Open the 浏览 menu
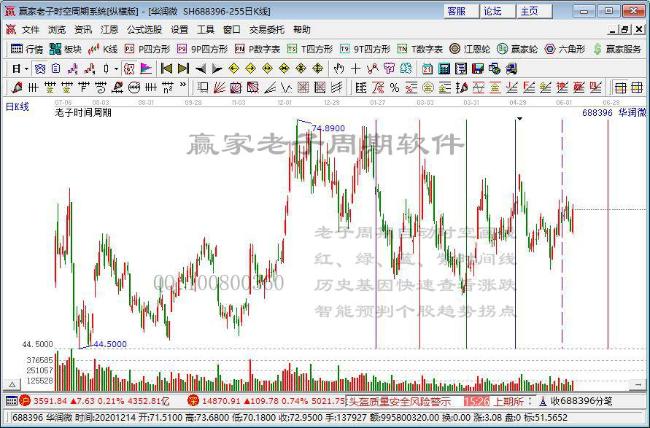The height and width of the screenshot is (428, 650). pos(57,30)
